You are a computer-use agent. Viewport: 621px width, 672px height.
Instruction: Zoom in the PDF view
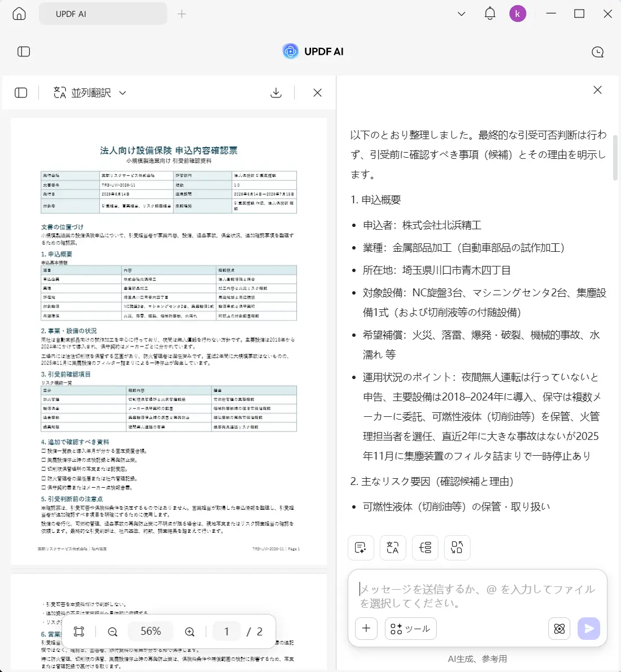[189, 631]
